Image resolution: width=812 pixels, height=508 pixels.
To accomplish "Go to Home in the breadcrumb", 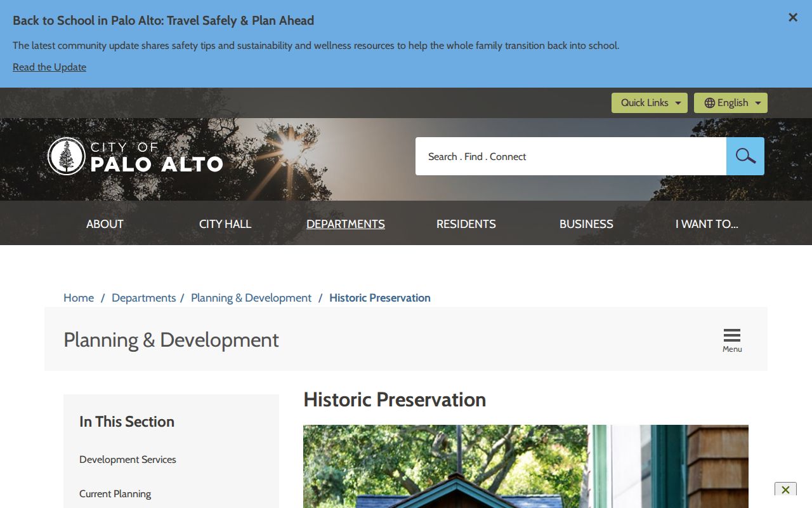I will 79,298.
